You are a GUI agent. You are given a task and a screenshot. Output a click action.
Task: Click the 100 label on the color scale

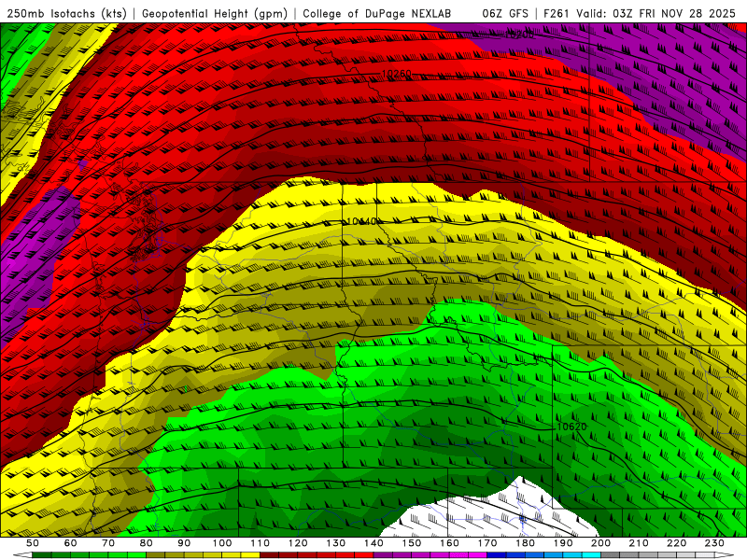pyautogui.click(x=222, y=543)
